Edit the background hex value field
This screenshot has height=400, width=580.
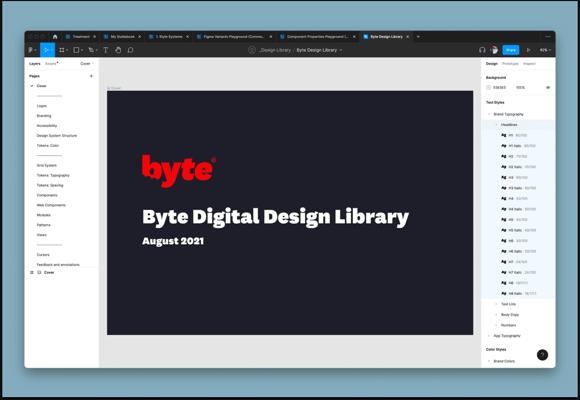(x=500, y=88)
